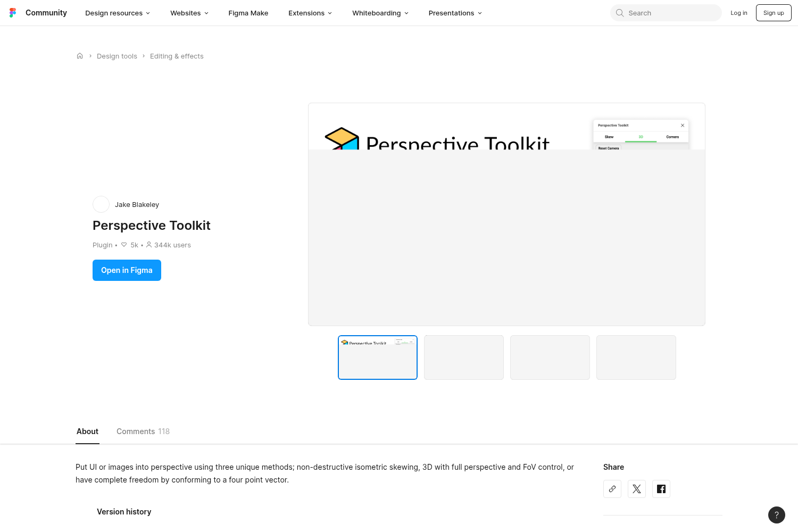
Task: Click the Figma logo icon
Action: tap(13, 13)
